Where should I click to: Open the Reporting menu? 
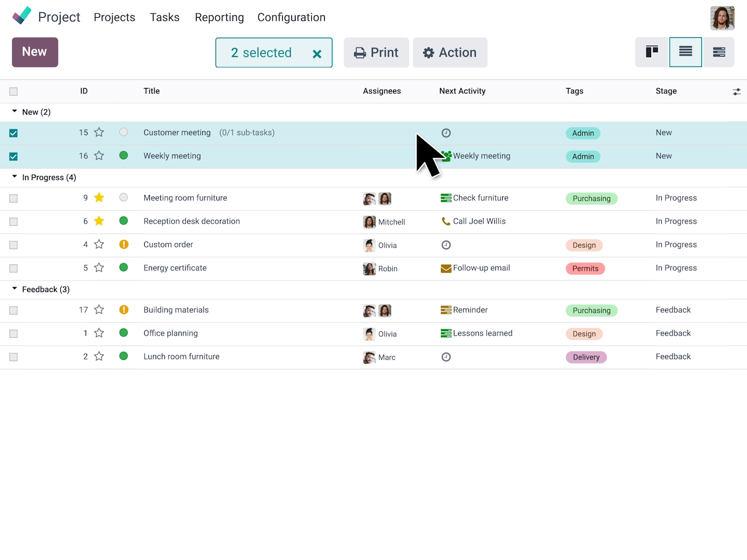point(219,18)
